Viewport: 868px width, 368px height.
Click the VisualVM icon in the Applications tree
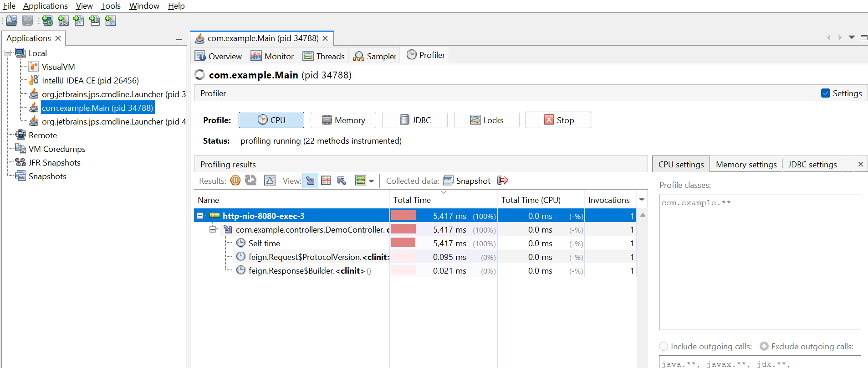click(x=34, y=67)
